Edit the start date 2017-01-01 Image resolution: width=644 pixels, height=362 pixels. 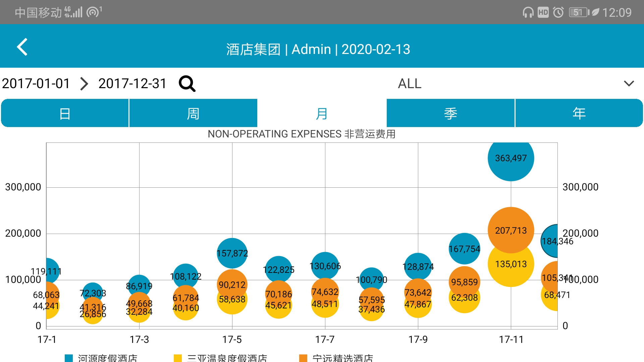point(36,83)
